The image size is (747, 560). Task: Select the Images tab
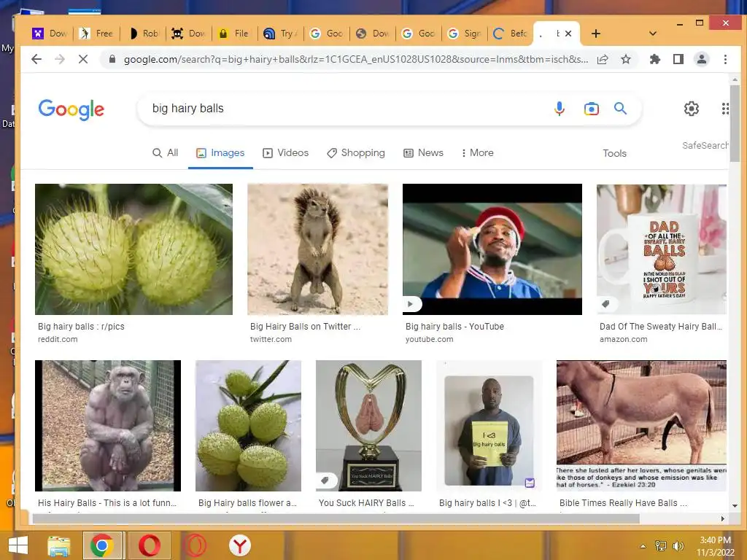click(220, 153)
